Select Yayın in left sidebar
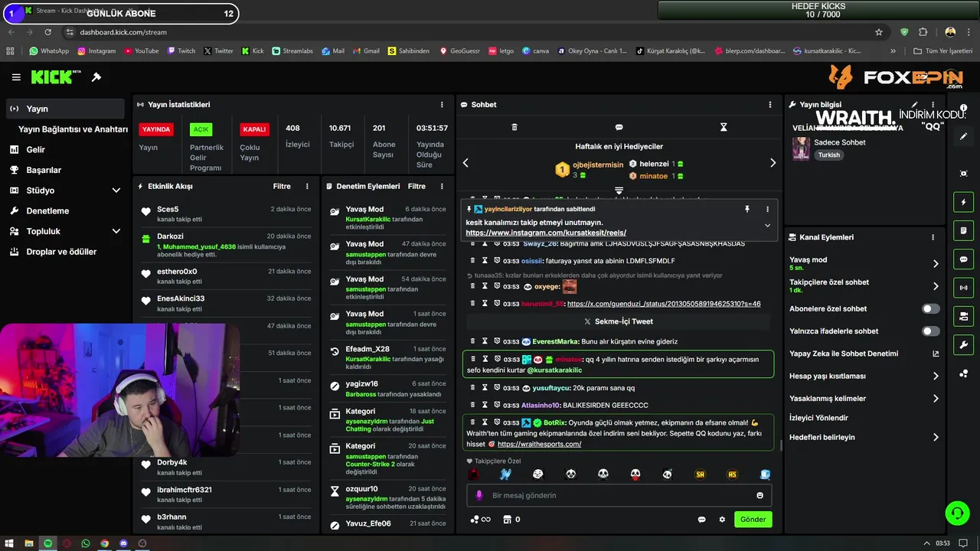 64,109
